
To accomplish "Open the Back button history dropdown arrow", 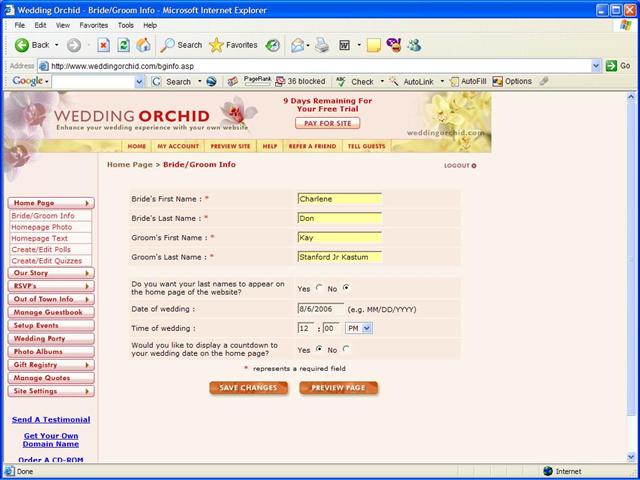I will 57,45.
